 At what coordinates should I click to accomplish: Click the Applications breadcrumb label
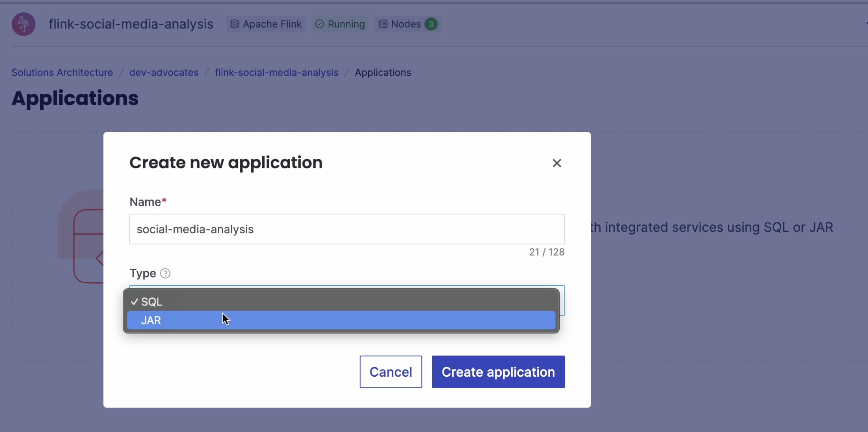pyautogui.click(x=383, y=72)
